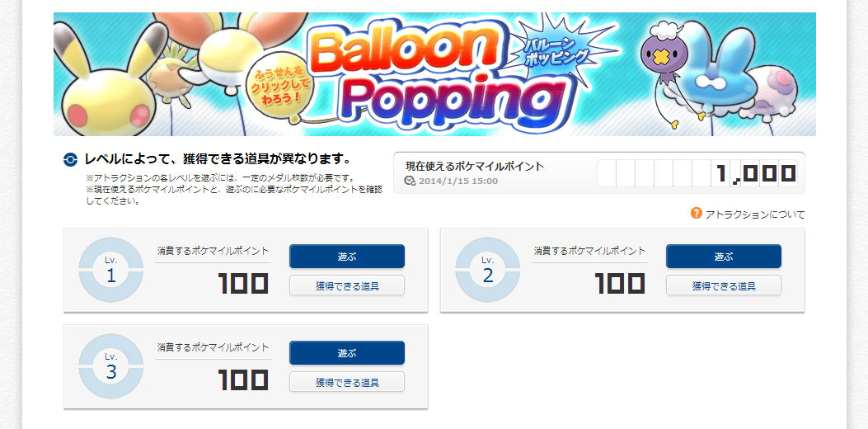Image resolution: width=868 pixels, height=429 pixels.
Task: Click the Lv. 2 circle badge
Action: [488, 271]
